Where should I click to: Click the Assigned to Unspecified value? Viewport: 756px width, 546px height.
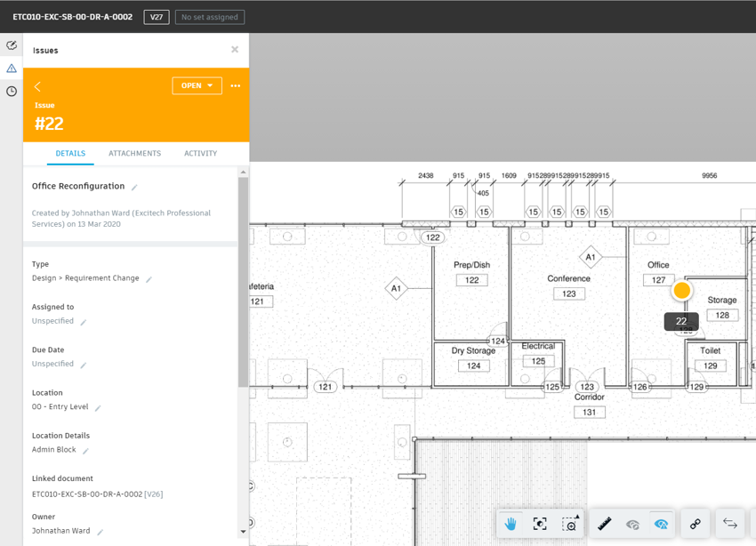[52, 321]
